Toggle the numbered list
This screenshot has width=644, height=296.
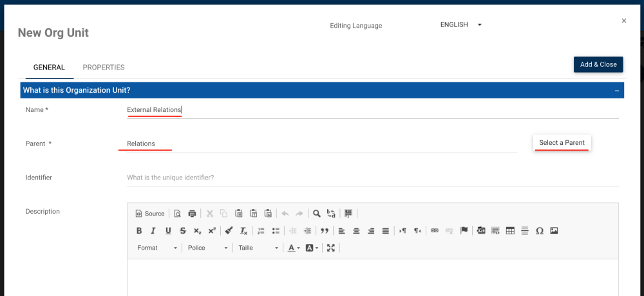click(261, 231)
